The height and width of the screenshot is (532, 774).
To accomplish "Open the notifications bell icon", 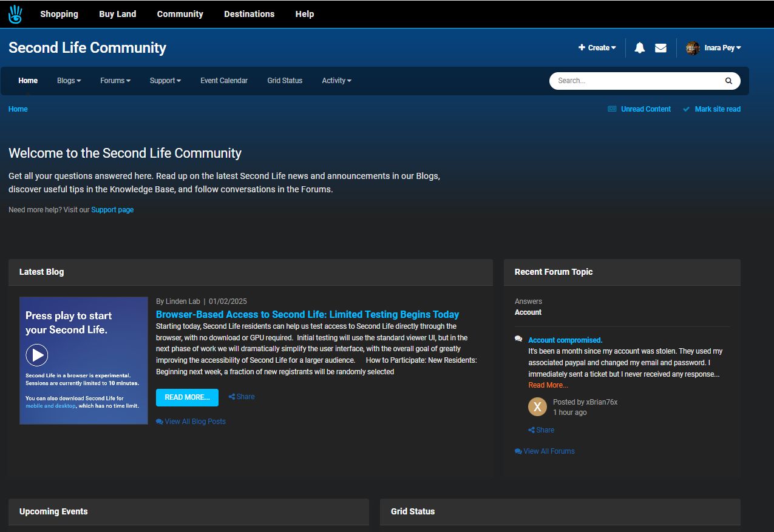I will coord(639,48).
